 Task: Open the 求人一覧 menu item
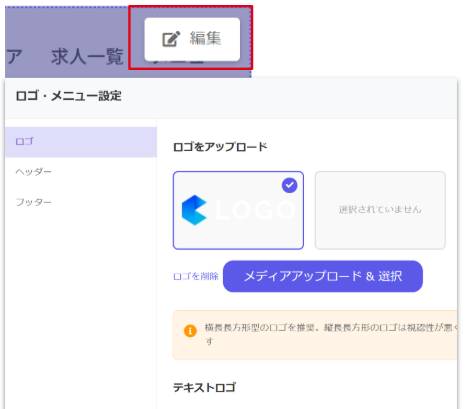pos(87,56)
